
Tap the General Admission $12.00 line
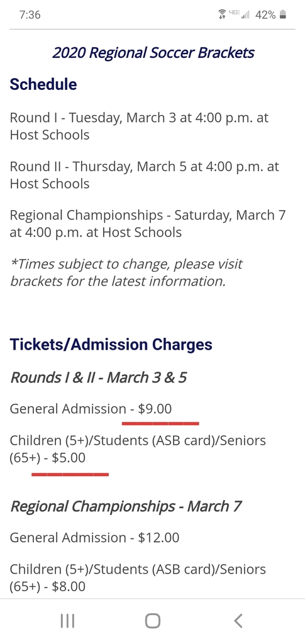pos(94,538)
